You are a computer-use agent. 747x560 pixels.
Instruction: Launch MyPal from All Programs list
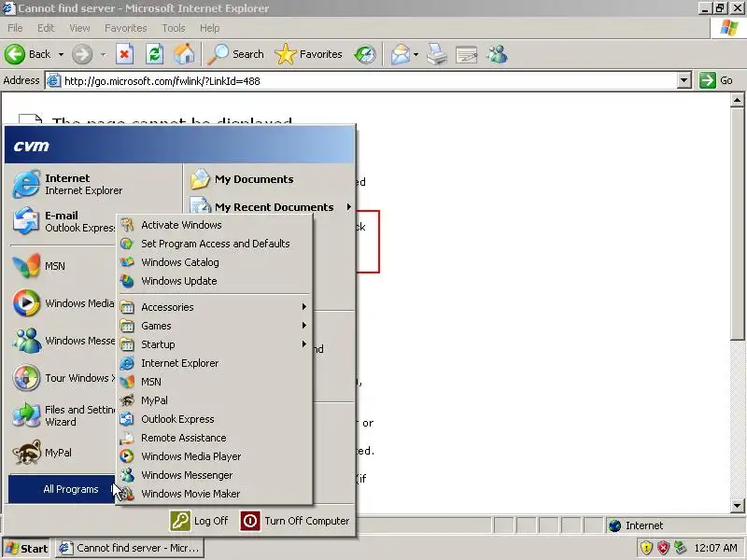[215, 400]
